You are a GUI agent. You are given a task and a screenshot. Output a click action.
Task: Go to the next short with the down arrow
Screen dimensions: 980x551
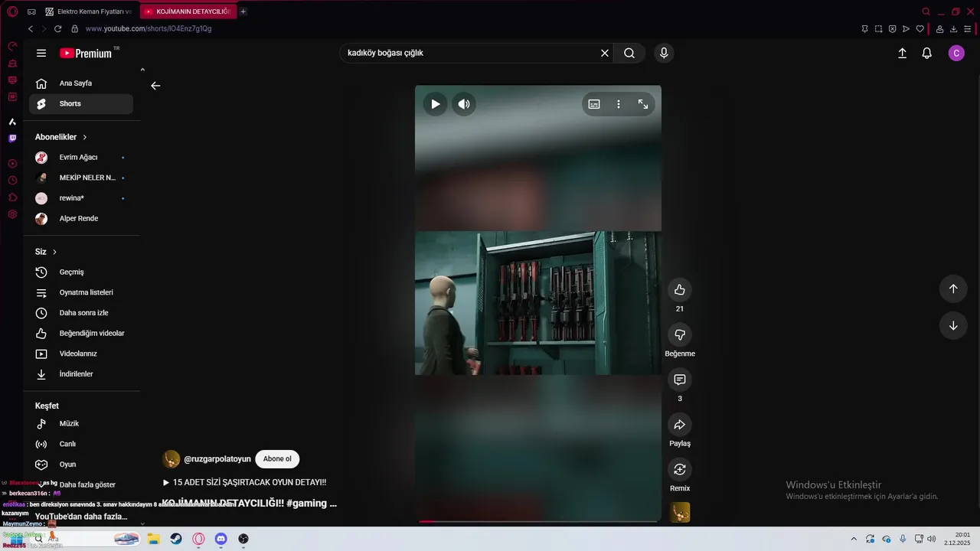pos(953,325)
